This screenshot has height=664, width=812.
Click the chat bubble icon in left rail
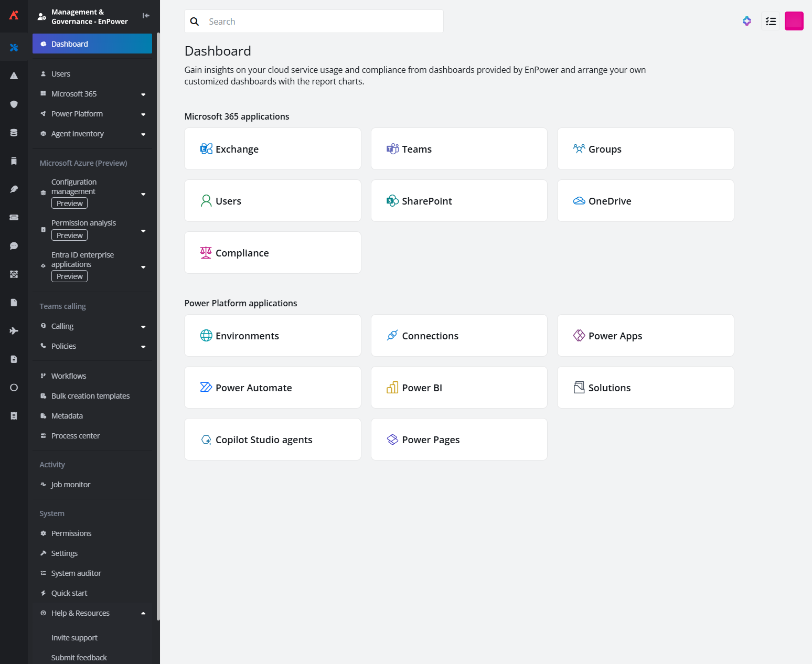coord(14,246)
